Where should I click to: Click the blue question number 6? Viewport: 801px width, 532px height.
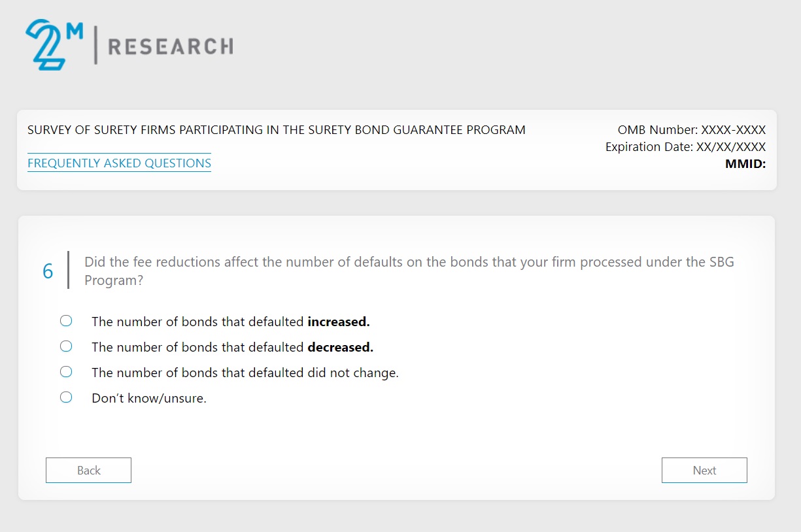click(48, 271)
